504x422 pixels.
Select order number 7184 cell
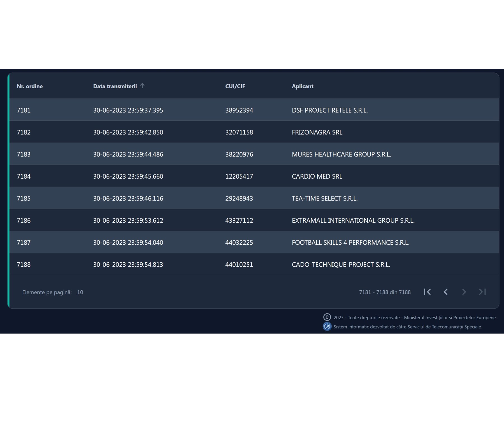point(24,176)
